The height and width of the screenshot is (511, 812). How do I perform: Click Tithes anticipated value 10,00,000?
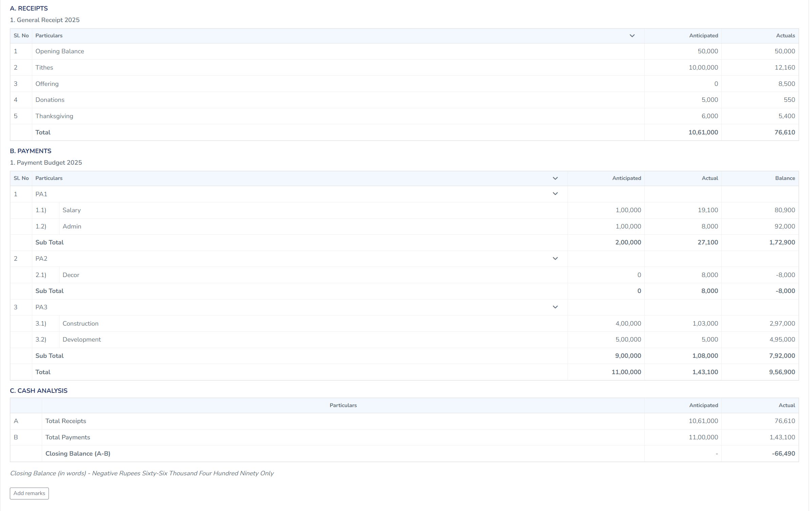(x=703, y=68)
